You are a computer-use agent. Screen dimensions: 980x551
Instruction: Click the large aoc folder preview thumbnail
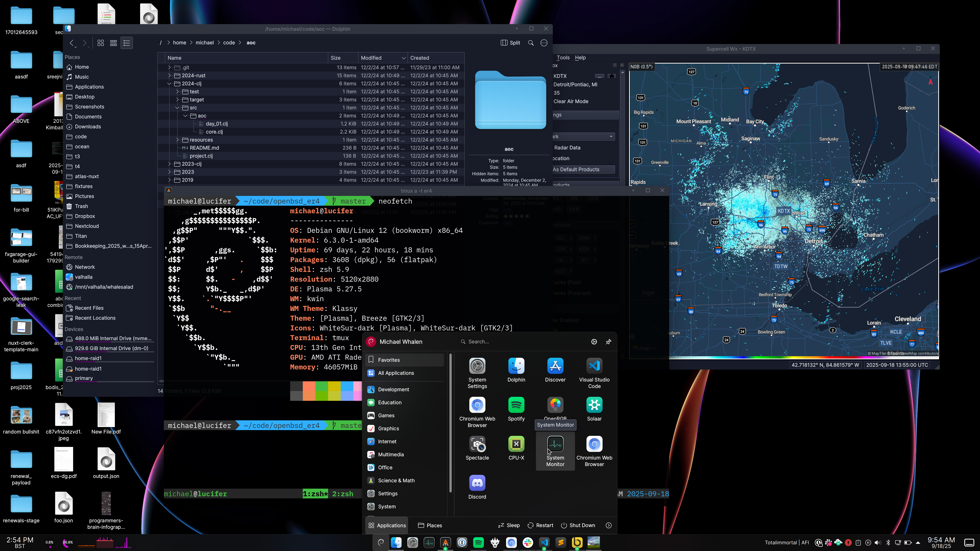[510, 100]
